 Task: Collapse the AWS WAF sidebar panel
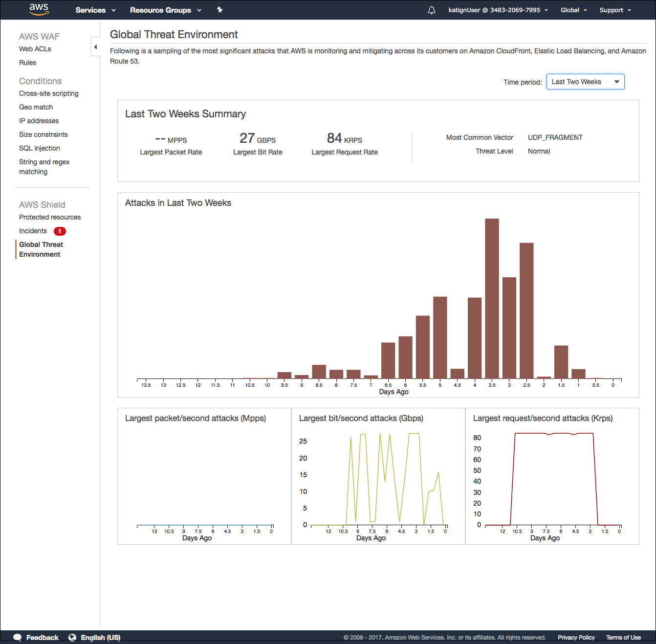coord(95,46)
